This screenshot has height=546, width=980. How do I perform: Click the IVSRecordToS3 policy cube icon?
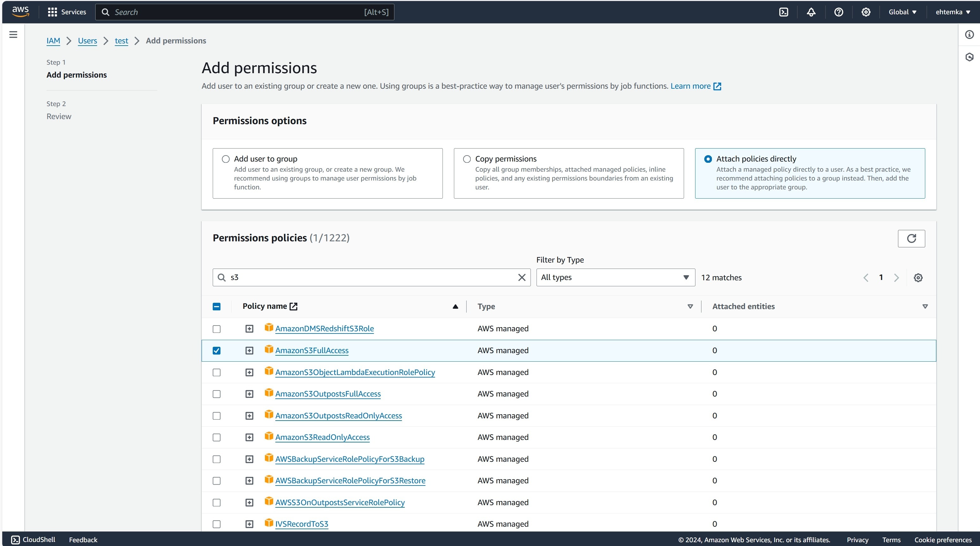269,523
